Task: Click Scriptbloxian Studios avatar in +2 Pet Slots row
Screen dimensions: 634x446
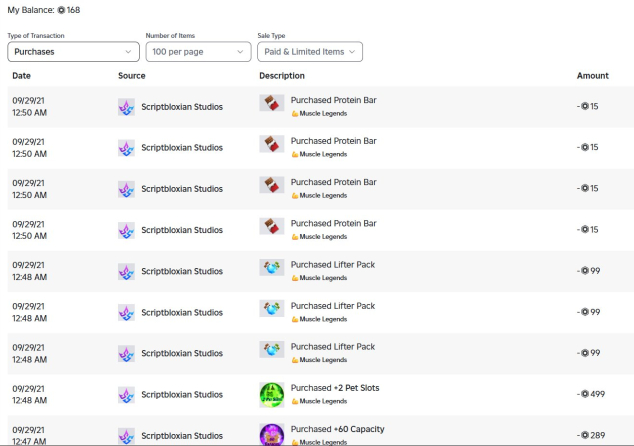Action: [126, 395]
